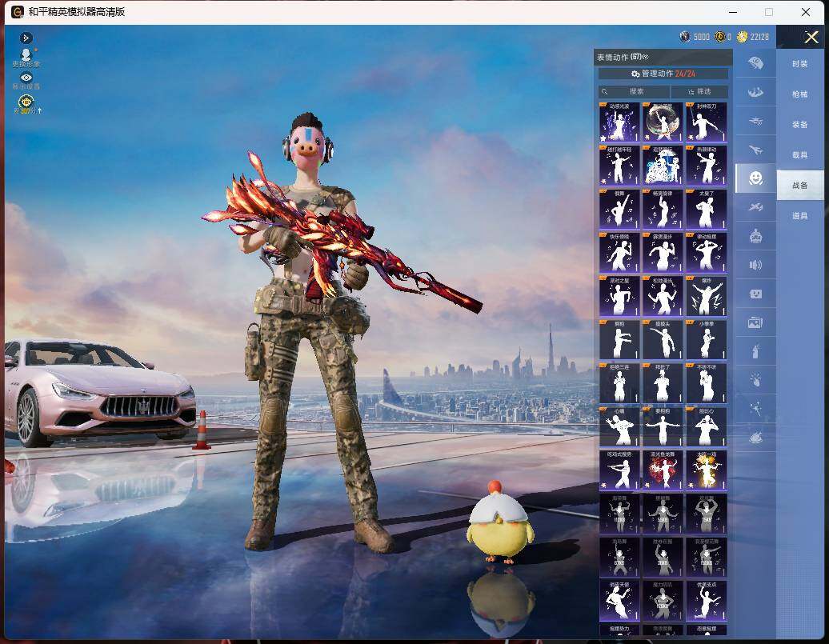Select the 畅爽旋律 emote
Image resolution: width=829 pixels, height=644 pixels.
[663, 209]
